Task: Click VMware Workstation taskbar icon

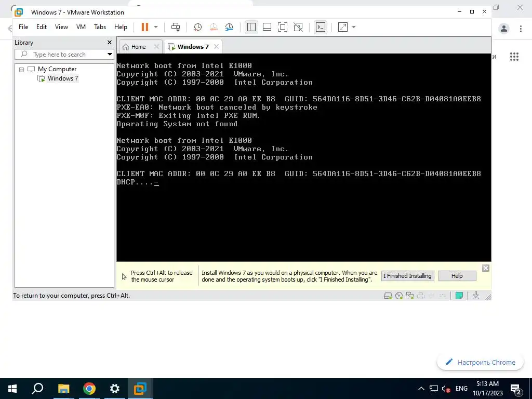Action: tap(140, 389)
